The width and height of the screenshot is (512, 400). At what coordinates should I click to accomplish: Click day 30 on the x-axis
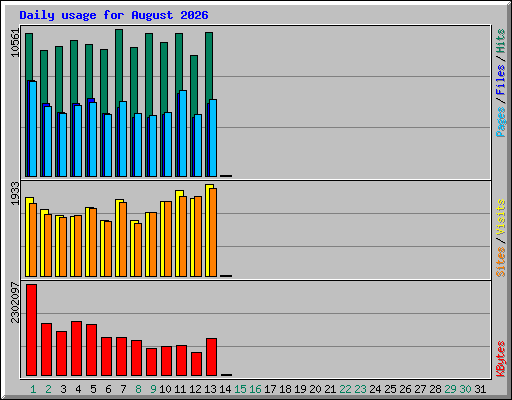pyautogui.click(x=465, y=389)
